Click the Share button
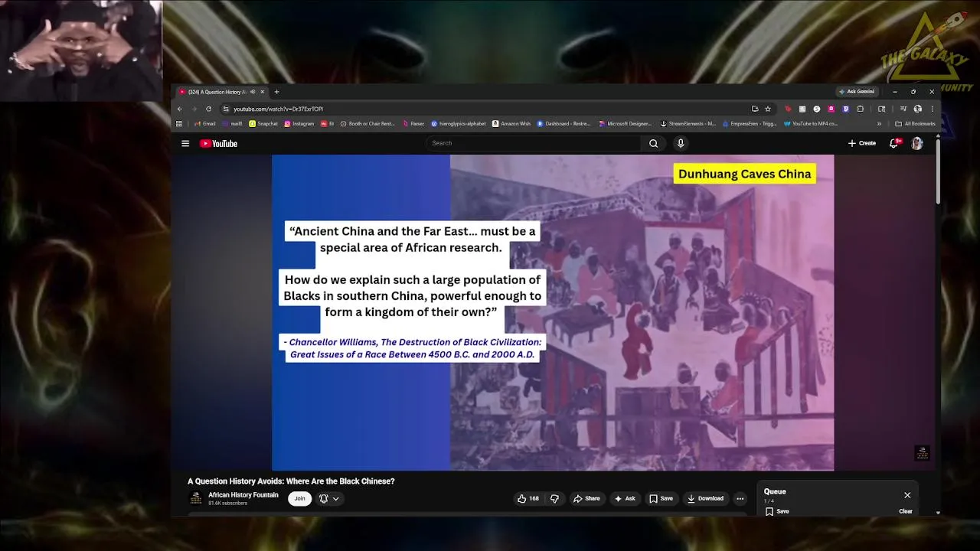 586,498
